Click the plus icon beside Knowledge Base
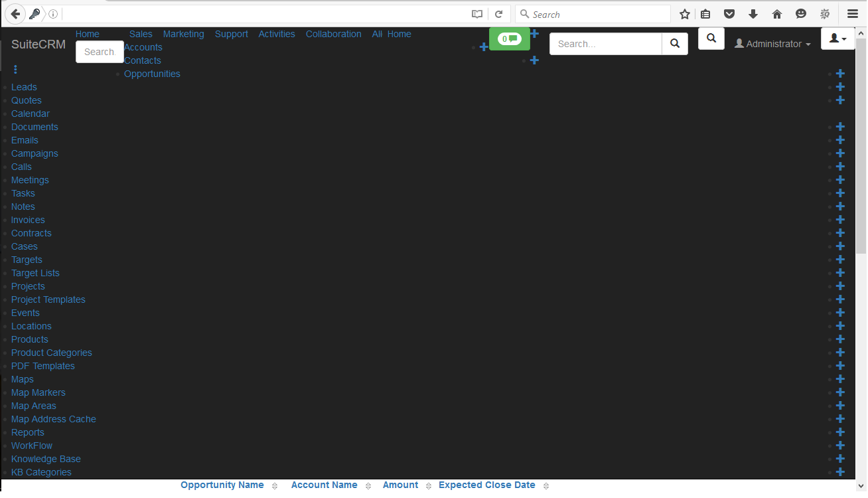Viewport: 868px width, 498px height. pos(840,459)
